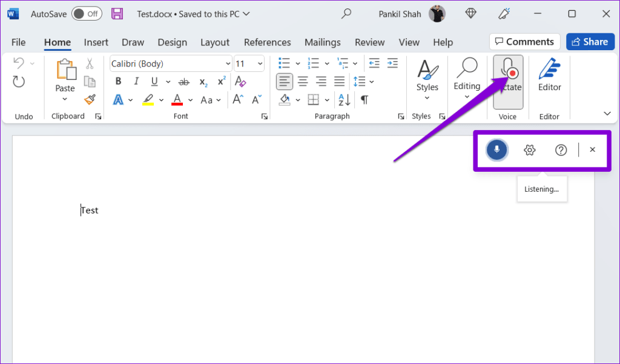Viewport: 620px width, 364px height.
Task: Open Text Effects and Typography
Action: (118, 100)
